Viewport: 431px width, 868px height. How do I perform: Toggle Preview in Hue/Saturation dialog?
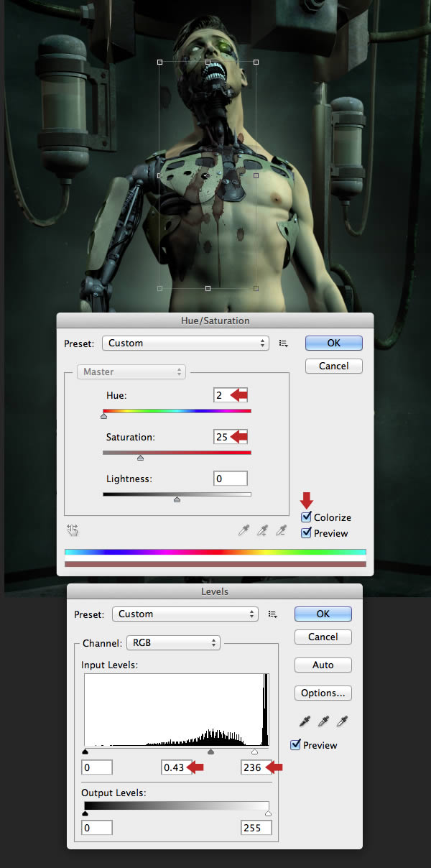point(307,533)
